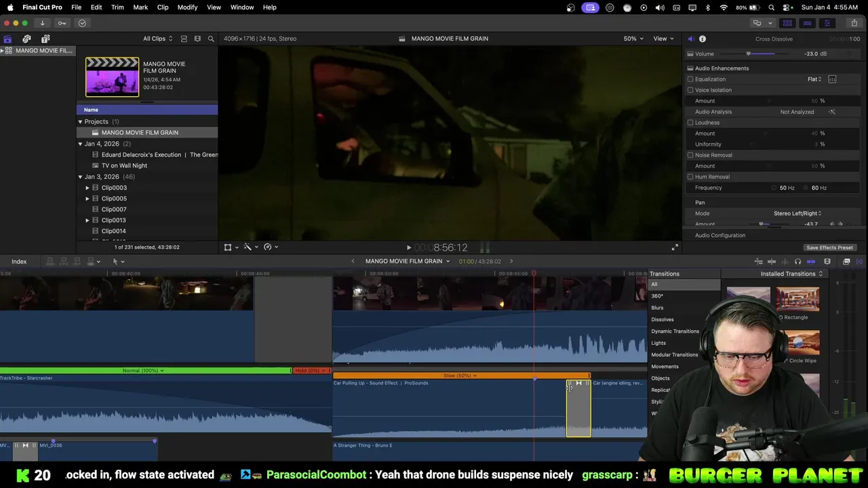Enable the Voice Isolation checkbox
This screenshot has height=488, width=868.
(x=690, y=90)
